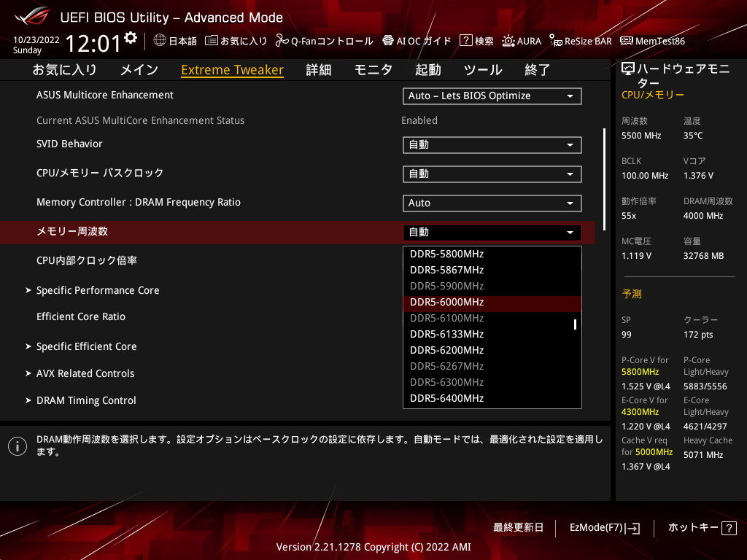
Task: Select DDR5-5900MHz option
Action: pyautogui.click(x=492, y=286)
